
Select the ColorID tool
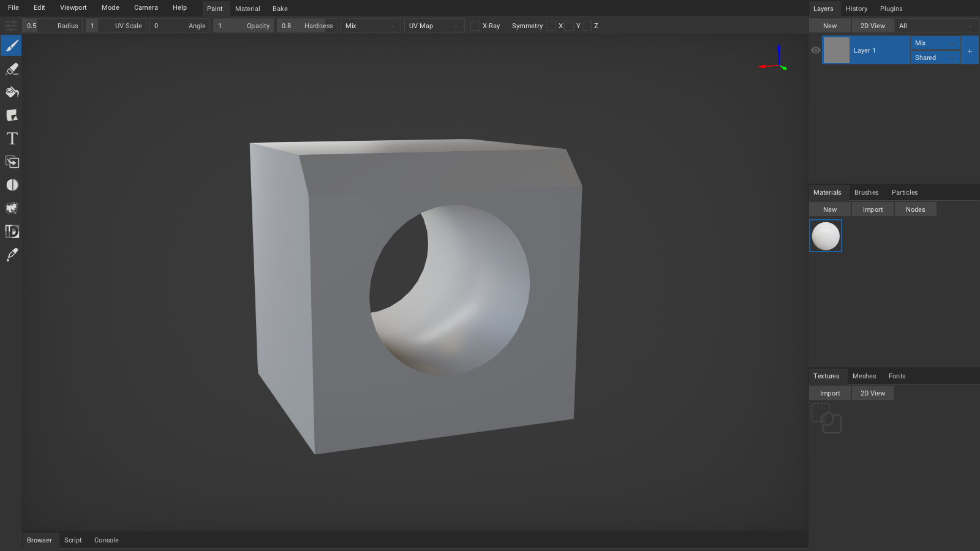coord(12,232)
